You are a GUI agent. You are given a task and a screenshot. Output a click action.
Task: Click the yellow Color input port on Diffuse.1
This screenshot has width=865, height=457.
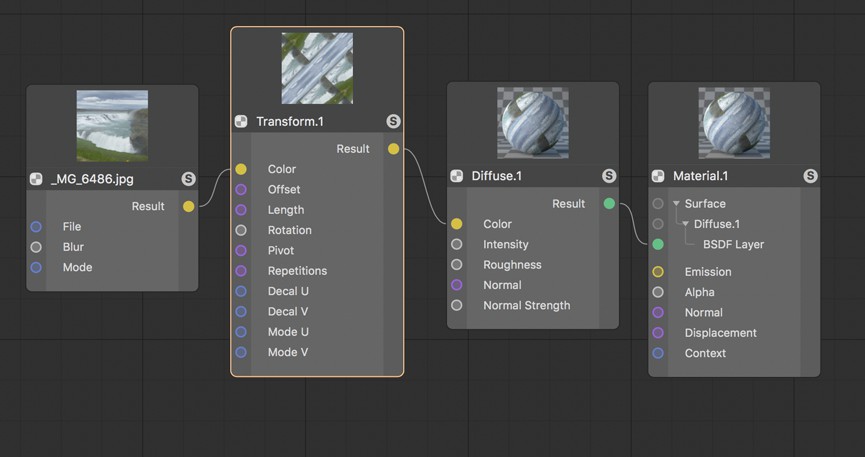[457, 224]
